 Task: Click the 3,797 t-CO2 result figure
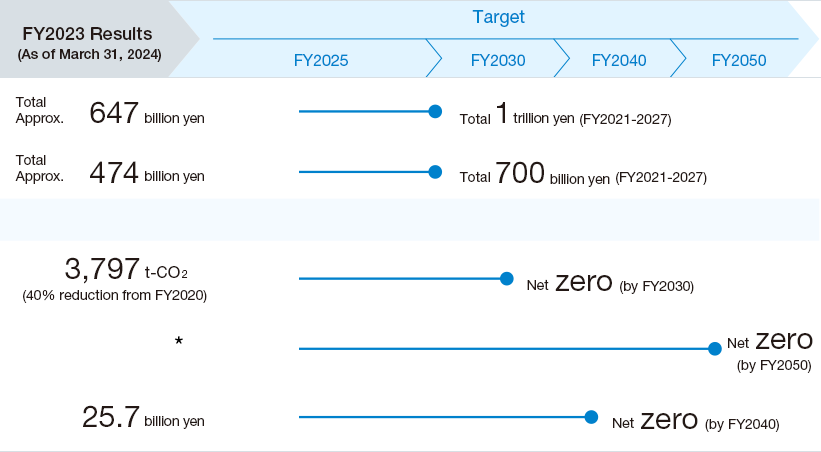click(126, 269)
